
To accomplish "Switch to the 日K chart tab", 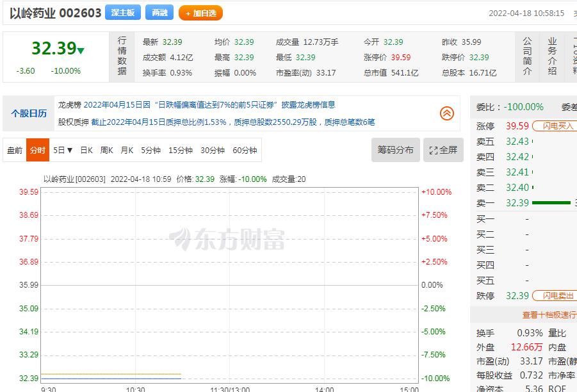I will pos(86,150).
